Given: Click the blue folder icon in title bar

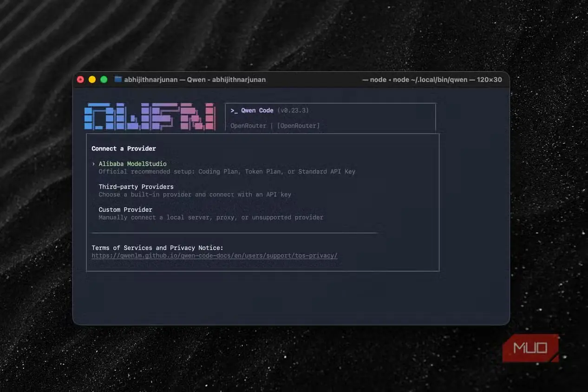Looking at the screenshot, I should (x=118, y=79).
